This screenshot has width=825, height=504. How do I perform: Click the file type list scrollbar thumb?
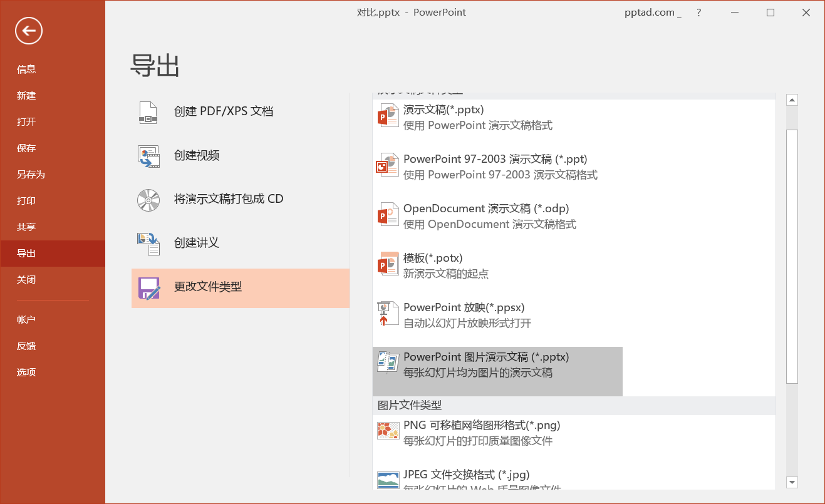point(792,256)
